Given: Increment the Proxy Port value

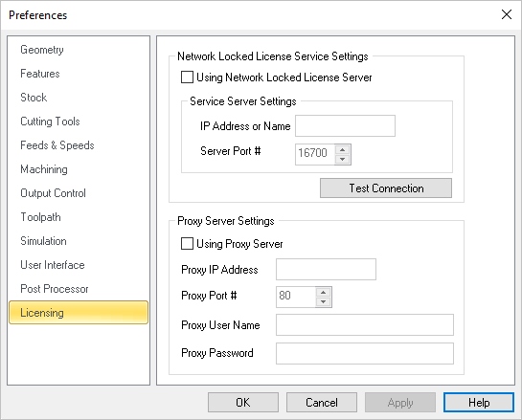Looking at the screenshot, I should 323,293.
